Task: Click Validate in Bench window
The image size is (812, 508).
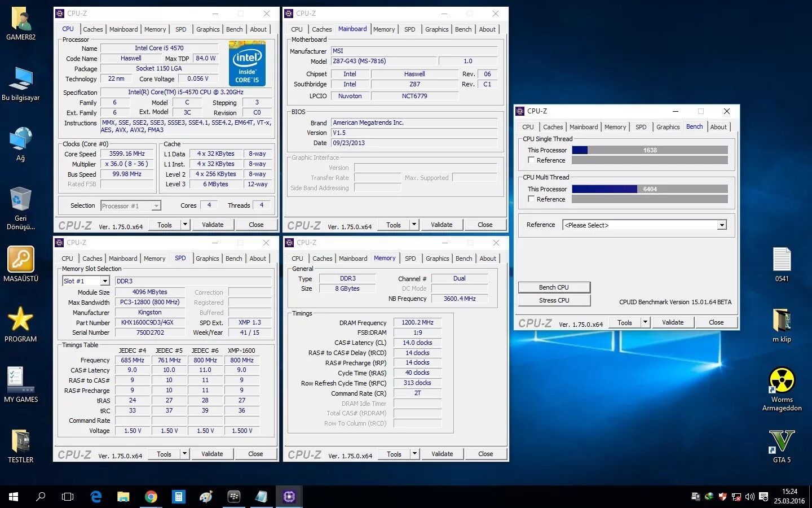Action: pos(673,322)
